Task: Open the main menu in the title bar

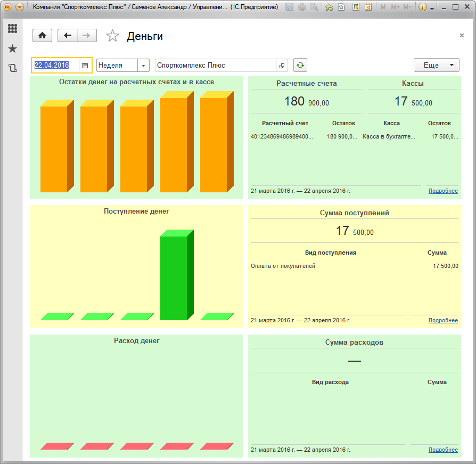Action: (x=20, y=7)
